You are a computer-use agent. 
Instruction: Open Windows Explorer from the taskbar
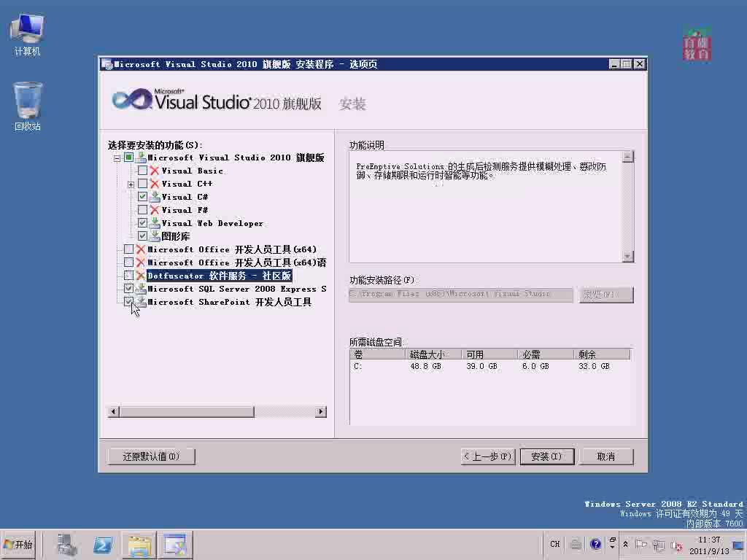click(x=139, y=545)
